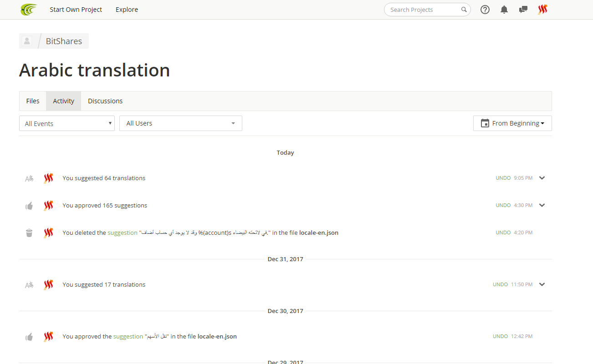This screenshot has width=593, height=364.
Task: Click the thumbs-up icon beside Dec 30 approval
Action: pos(29,337)
